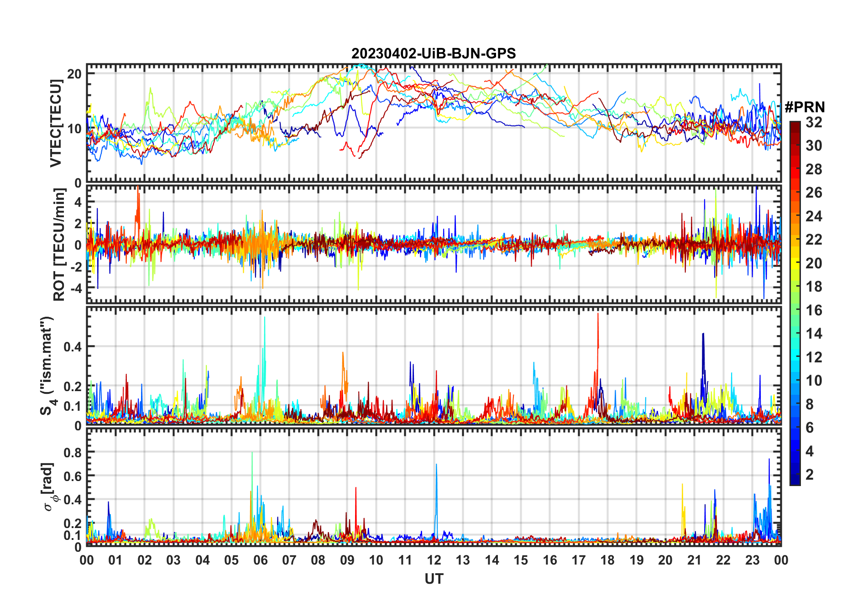Pick the green colorbar region near PRN 16
The height and width of the screenshot is (607, 868).
tap(795, 310)
